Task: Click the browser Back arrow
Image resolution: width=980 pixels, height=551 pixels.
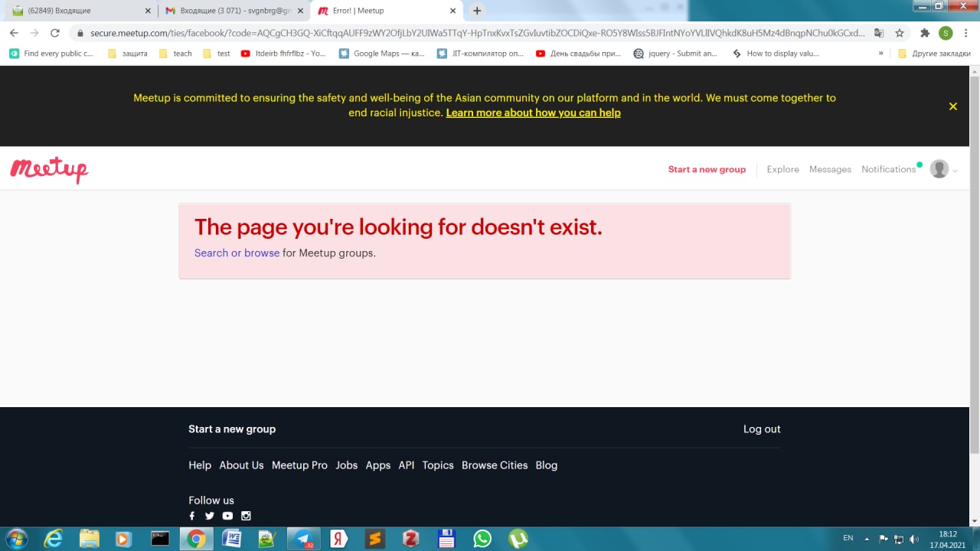Action: click(x=14, y=33)
